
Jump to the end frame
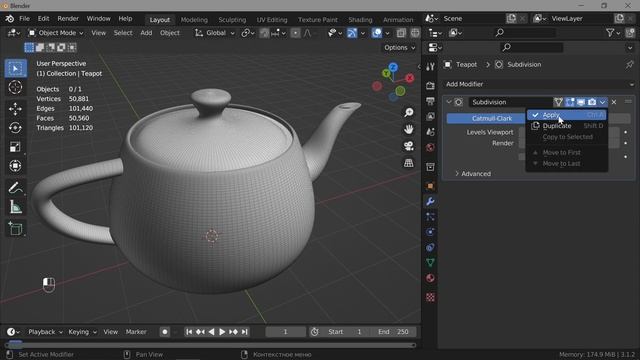pyautogui.click(x=244, y=332)
